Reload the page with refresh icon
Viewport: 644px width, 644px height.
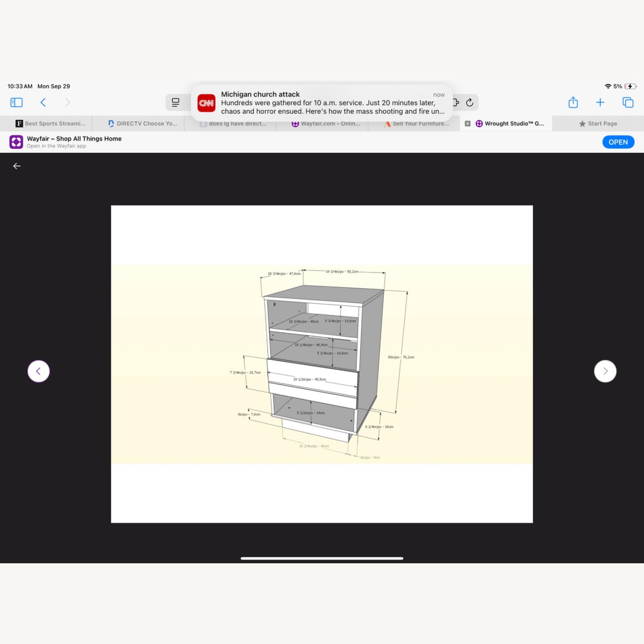470,102
